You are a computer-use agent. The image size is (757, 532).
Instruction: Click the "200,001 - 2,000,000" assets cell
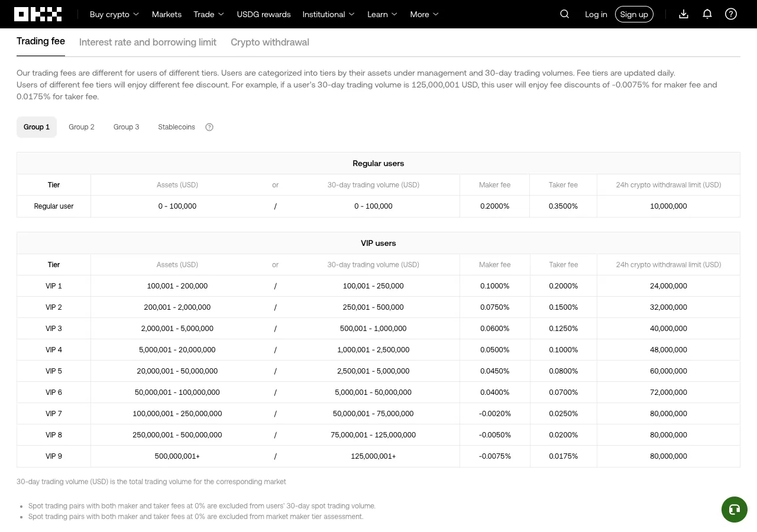(177, 307)
